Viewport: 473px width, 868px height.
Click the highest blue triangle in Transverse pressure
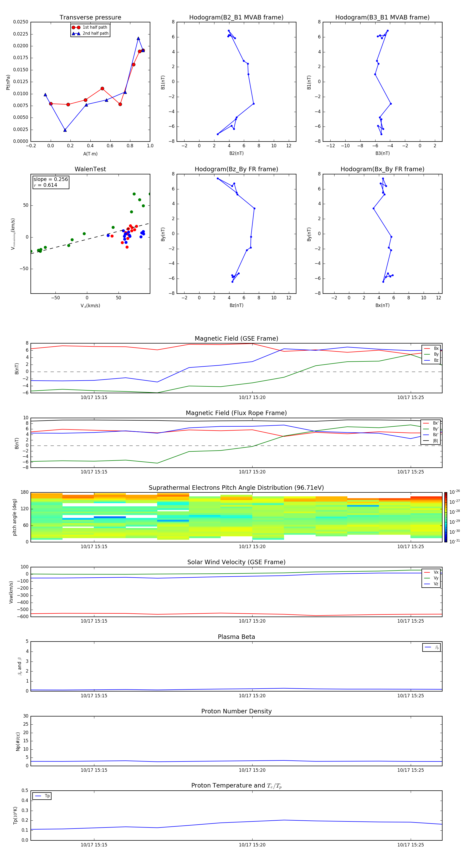point(138,38)
